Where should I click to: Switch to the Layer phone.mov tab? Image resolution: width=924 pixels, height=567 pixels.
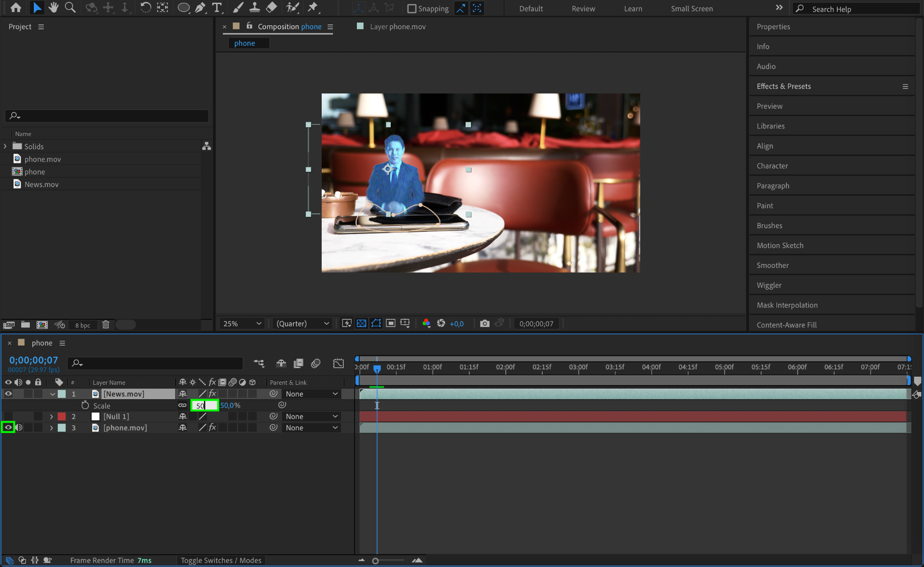[x=397, y=27]
